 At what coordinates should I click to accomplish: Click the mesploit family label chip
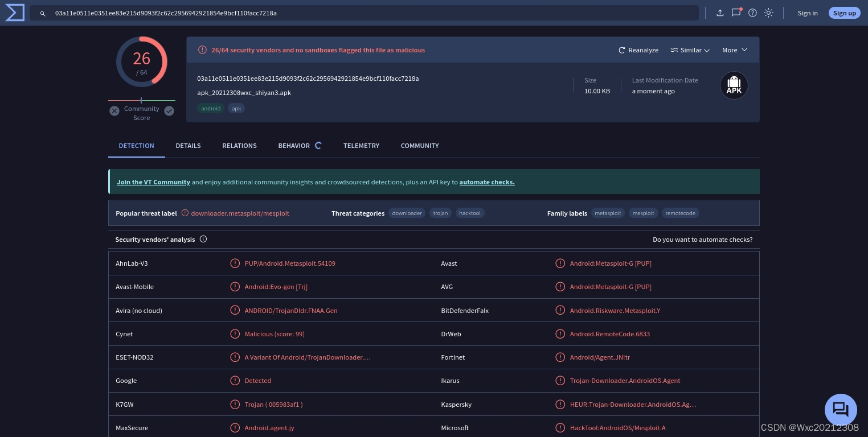pyautogui.click(x=644, y=213)
